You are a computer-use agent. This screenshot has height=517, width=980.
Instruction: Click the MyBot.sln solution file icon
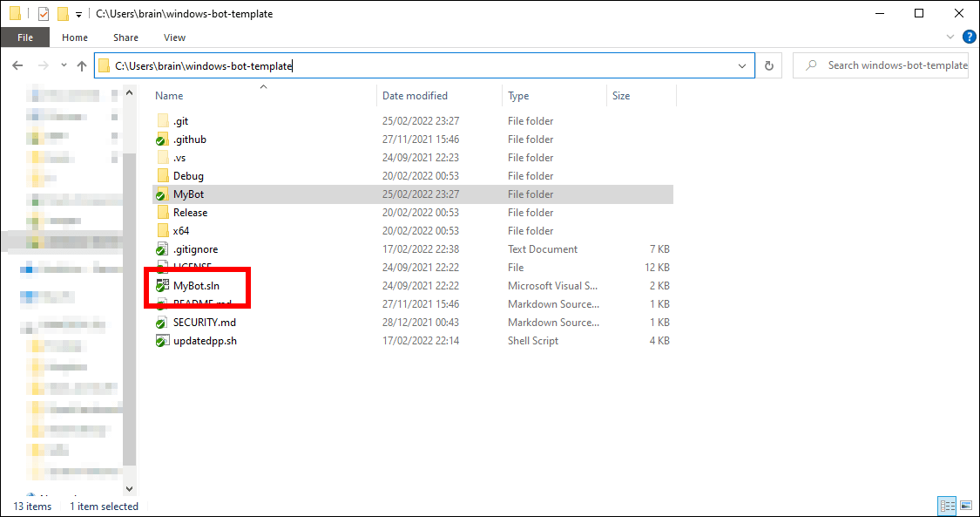point(161,286)
